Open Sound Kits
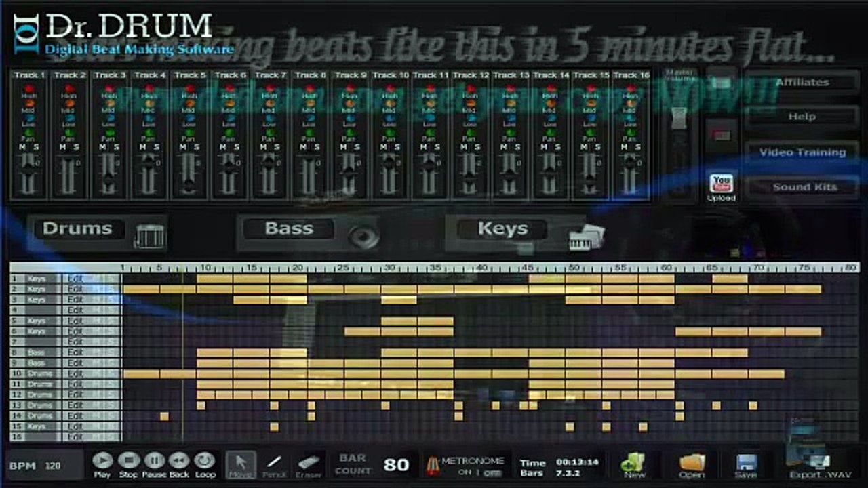Image resolution: width=868 pixels, height=488 pixels. [x=802, y=187]
